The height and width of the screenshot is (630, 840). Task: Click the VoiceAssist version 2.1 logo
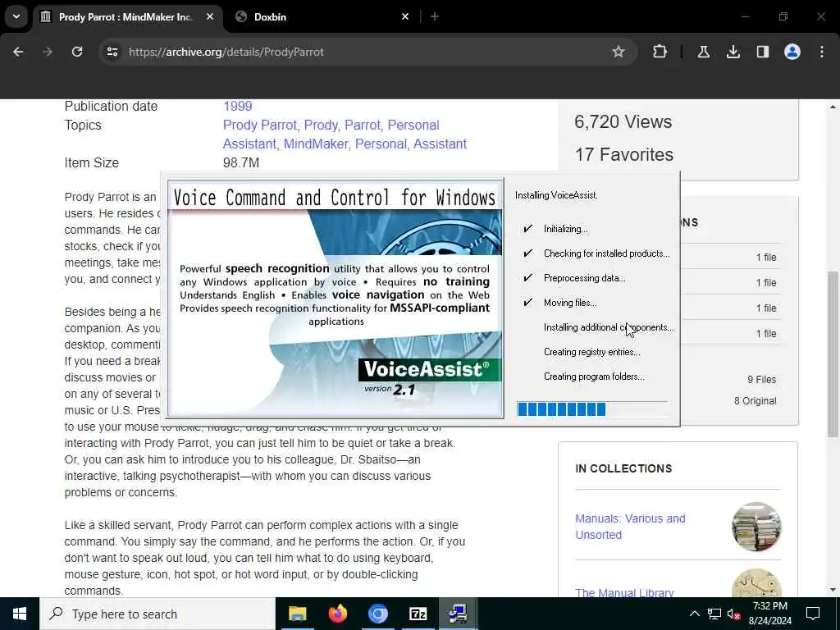429,377
